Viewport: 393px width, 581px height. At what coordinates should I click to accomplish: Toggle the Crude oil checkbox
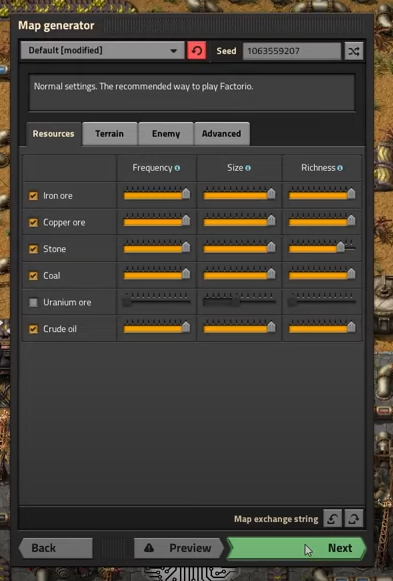click(x=33, y=329)
